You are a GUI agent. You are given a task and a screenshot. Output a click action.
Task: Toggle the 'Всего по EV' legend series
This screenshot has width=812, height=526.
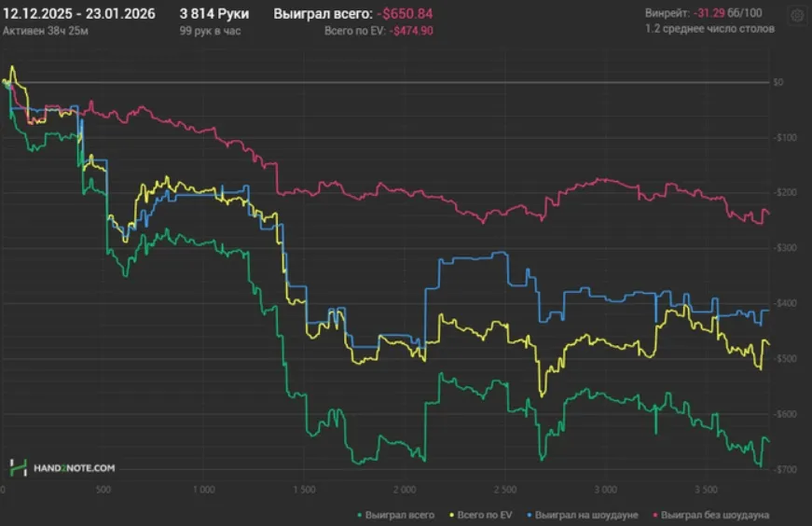486,514
